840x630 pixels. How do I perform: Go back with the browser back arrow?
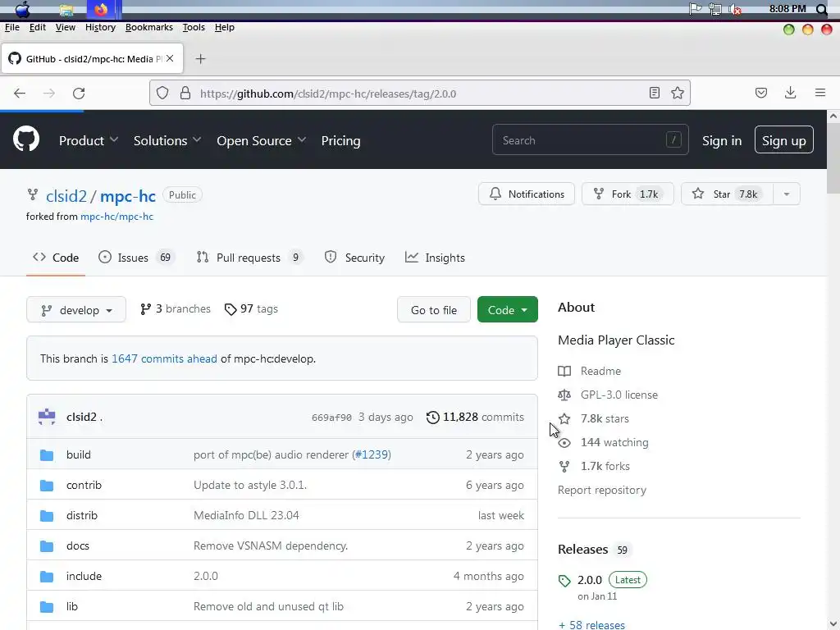coord(20,94)
